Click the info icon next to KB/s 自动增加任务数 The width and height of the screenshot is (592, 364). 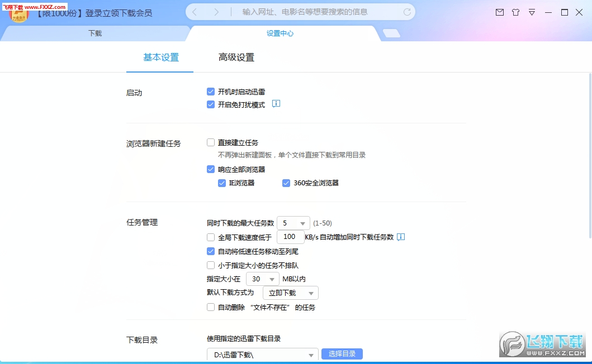[x=400, y=237]
